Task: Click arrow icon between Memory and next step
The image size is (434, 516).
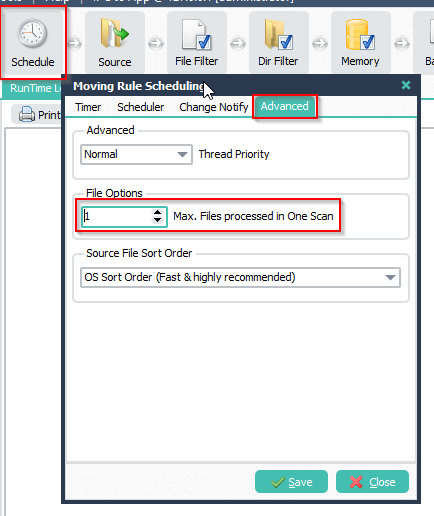Action: 402,43
